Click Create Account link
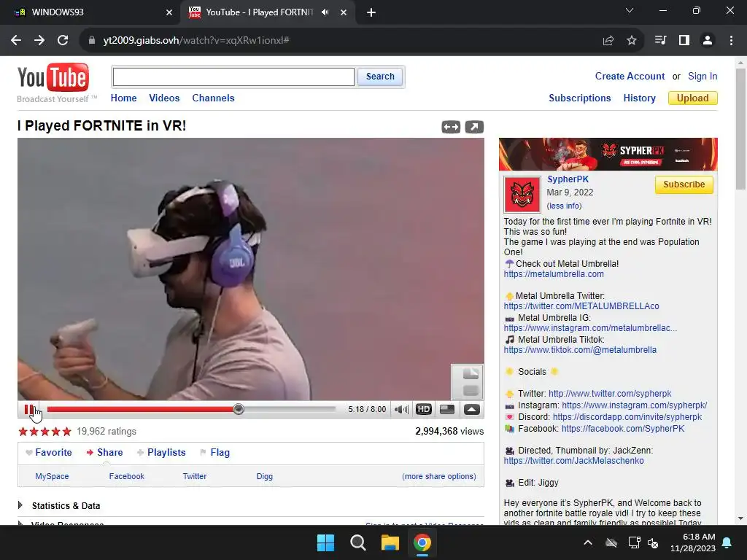 coord(630,76)
